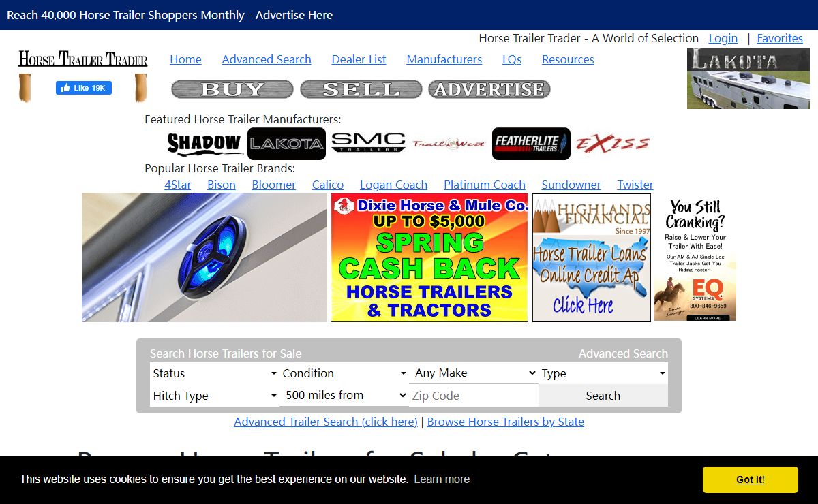Open Highlands Financial loans ad
Screen dimensions: 818x504
pyautogui.click(x=592, y=257)
